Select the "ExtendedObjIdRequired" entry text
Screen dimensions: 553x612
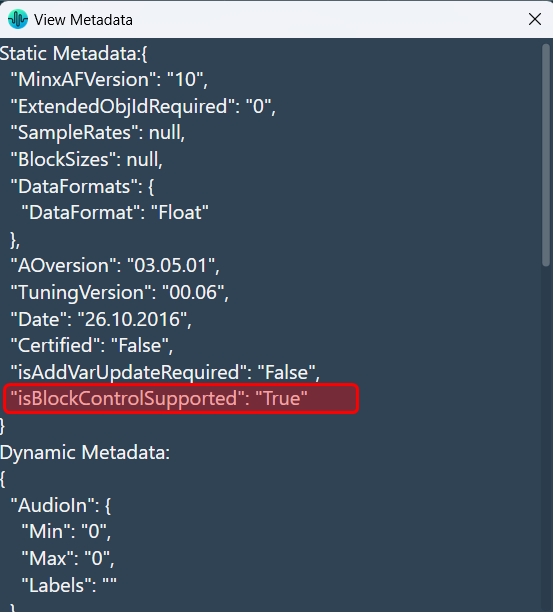(143, 106)
